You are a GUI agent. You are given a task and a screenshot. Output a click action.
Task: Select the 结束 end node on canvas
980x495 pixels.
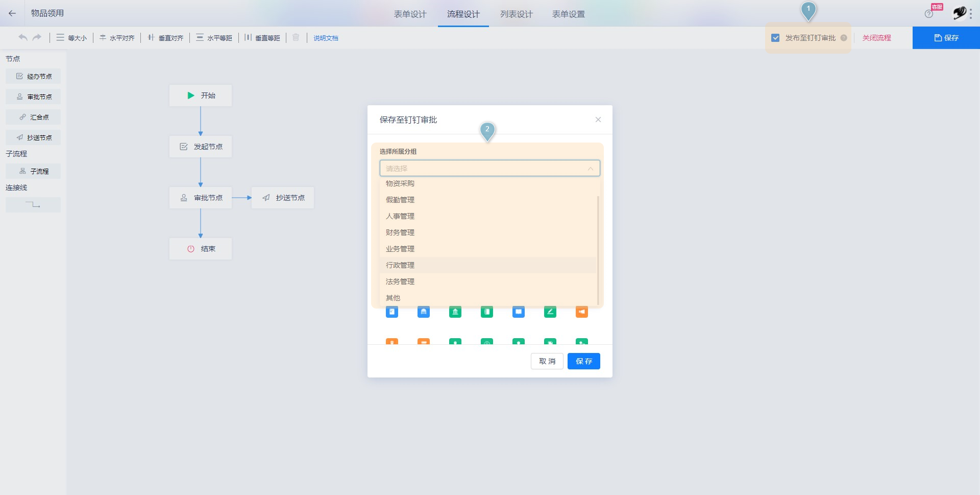coord(201,249)
